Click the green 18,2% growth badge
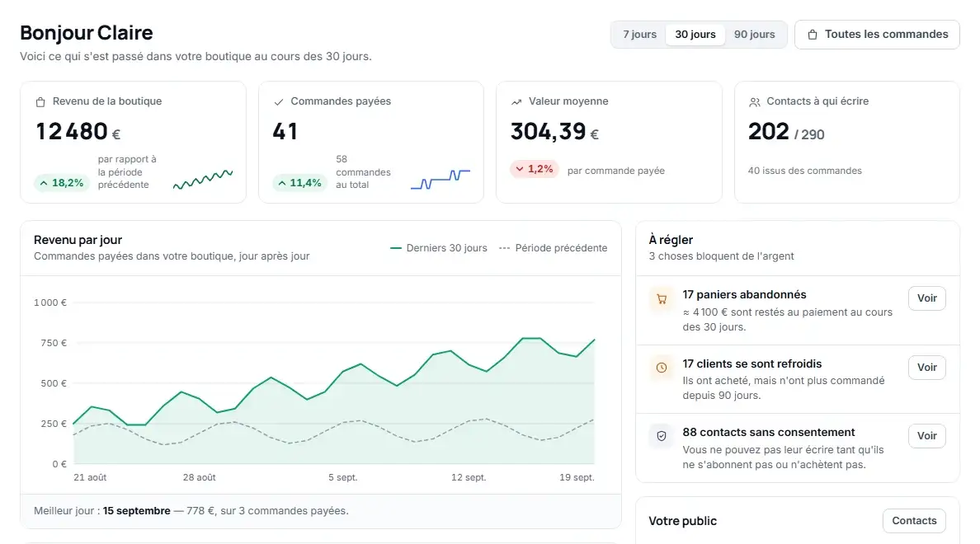The image size is (980, 544). point(61,183)
